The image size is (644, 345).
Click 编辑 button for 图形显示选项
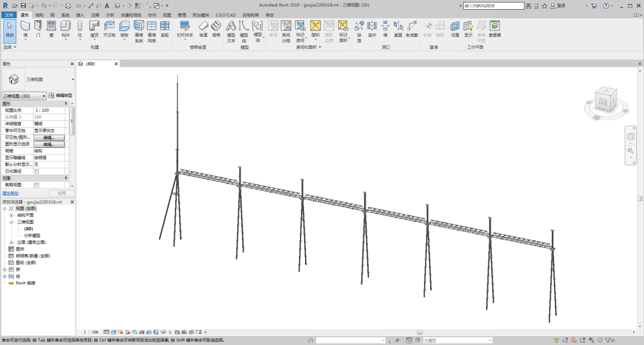pos(49,144)
